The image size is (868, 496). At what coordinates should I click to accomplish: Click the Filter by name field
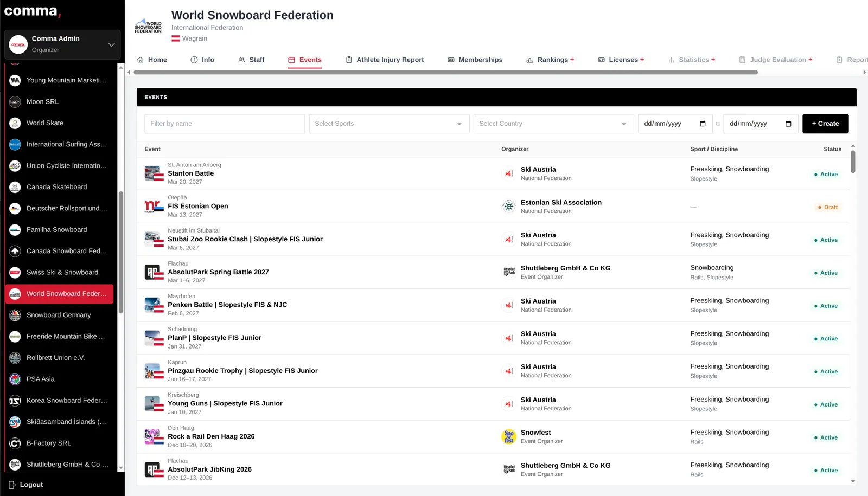point(225,124)
